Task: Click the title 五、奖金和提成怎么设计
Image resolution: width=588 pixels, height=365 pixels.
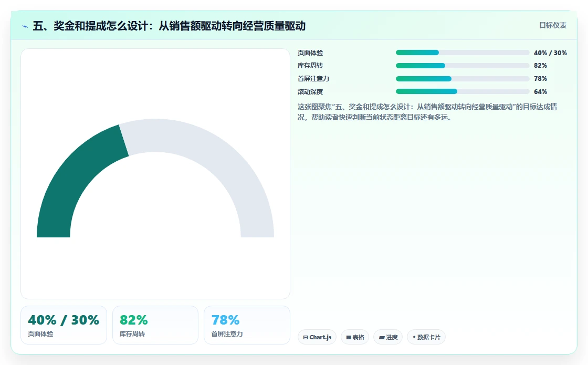Action: [x=169, y=26]
